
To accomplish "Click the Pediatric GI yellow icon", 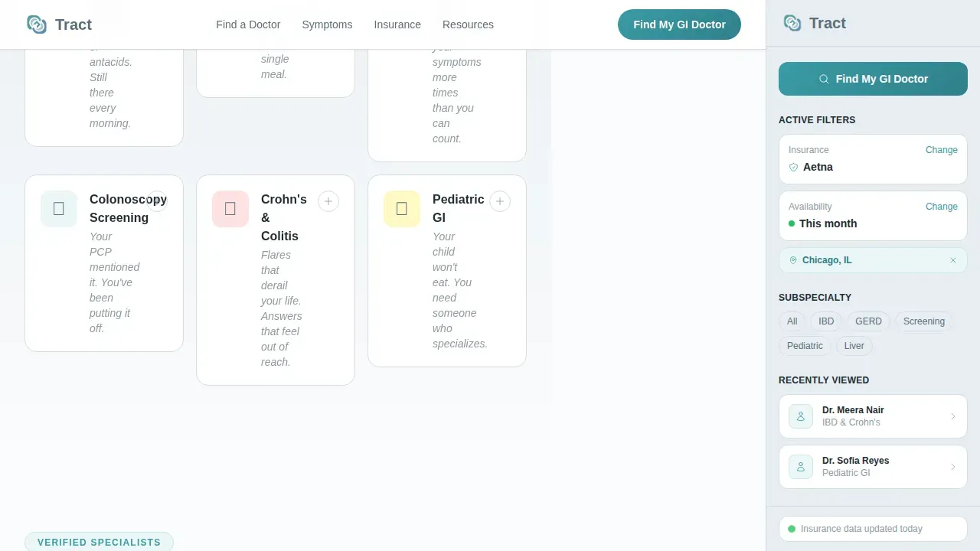I will [402, 209].
